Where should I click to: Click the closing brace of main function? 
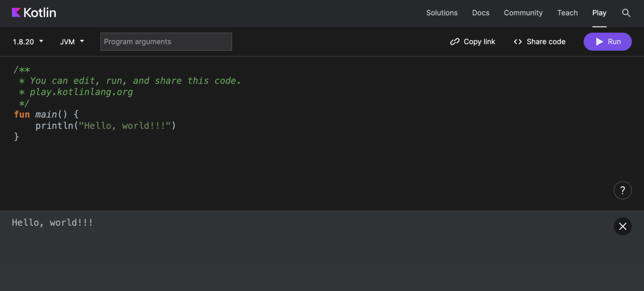[17, 136]
